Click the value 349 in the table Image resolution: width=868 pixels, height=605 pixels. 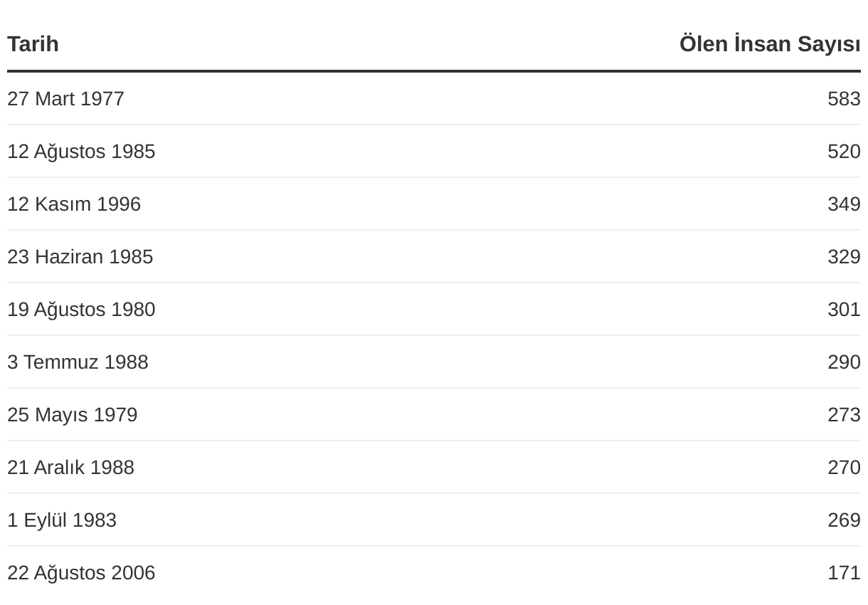[844, 204]
